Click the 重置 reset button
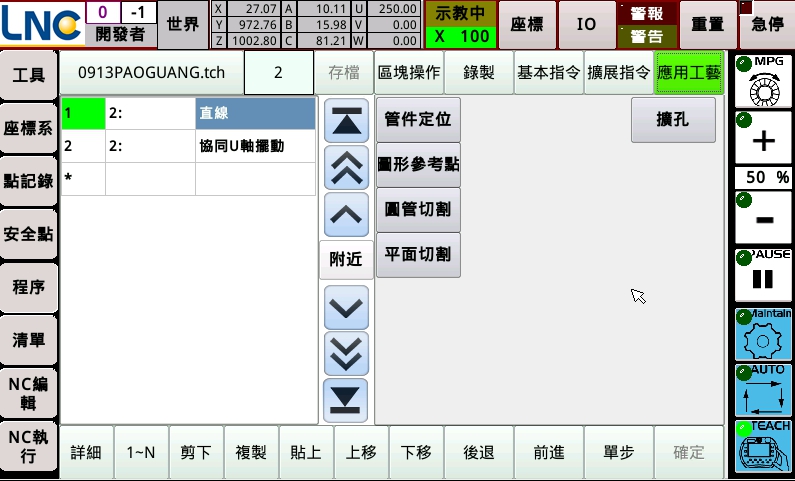 (x=708, y=24)
